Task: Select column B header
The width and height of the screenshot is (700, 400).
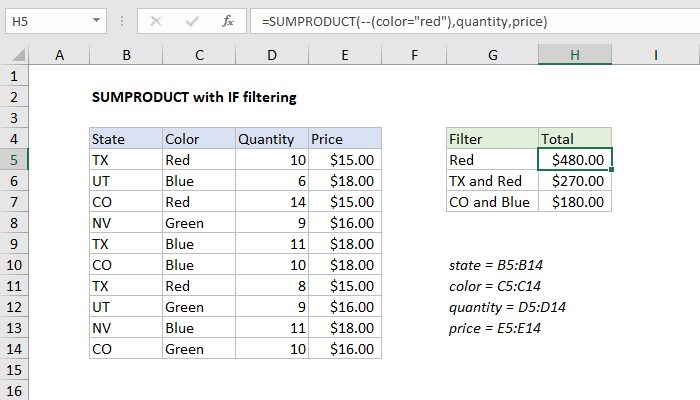Action: (125, 56)
